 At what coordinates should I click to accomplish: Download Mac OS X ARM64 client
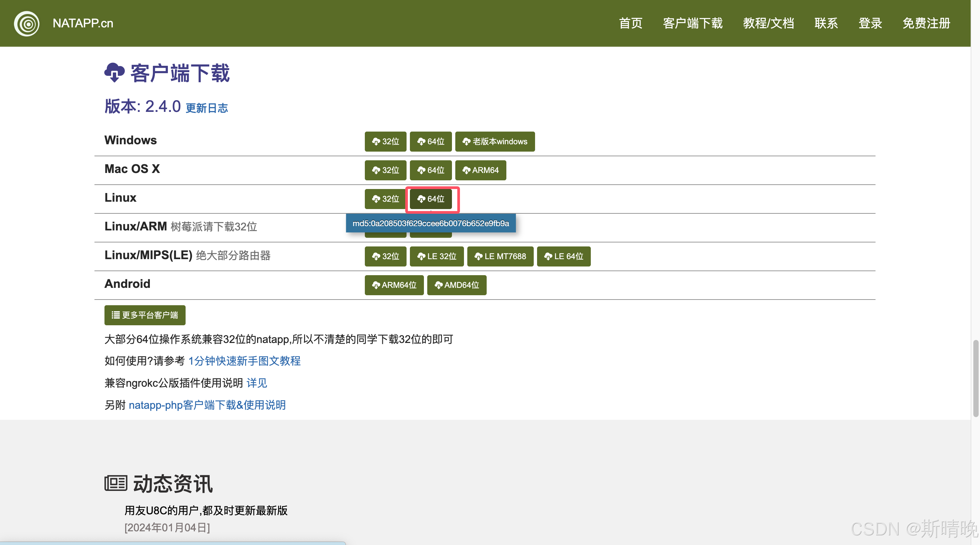point(481,170)
